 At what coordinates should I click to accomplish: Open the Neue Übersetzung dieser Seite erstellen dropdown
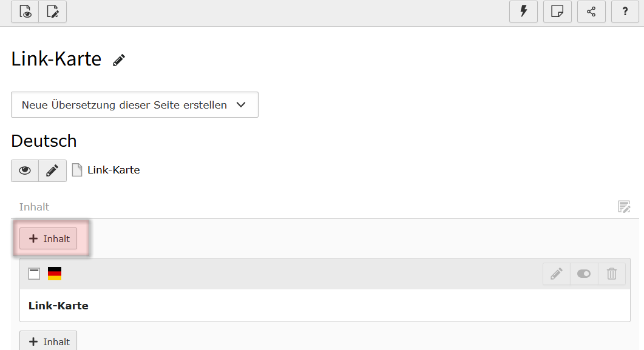pos(135,105)
